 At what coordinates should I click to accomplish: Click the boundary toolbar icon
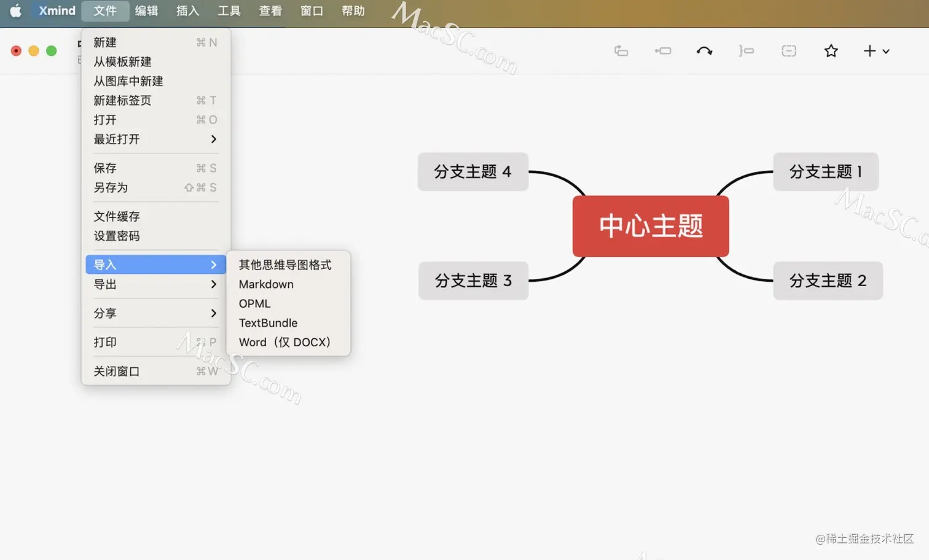click(789, 51)
